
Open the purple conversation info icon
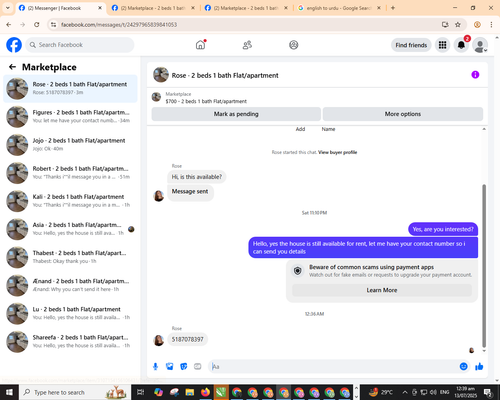(x=475, y=75)
